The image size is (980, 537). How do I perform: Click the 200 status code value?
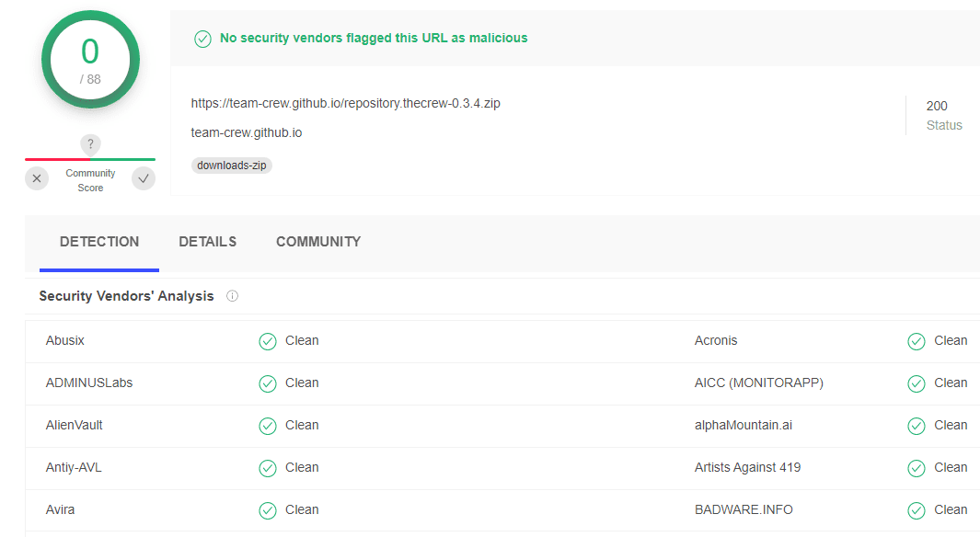(x=937, y=106)
